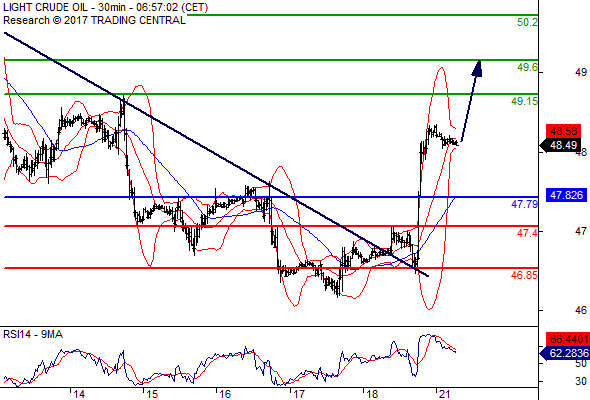Click the upward forecast arrow head
Image resolution: width=590 pixels, height=400 pixels.
pyautogui.click(x=477, y=68)
